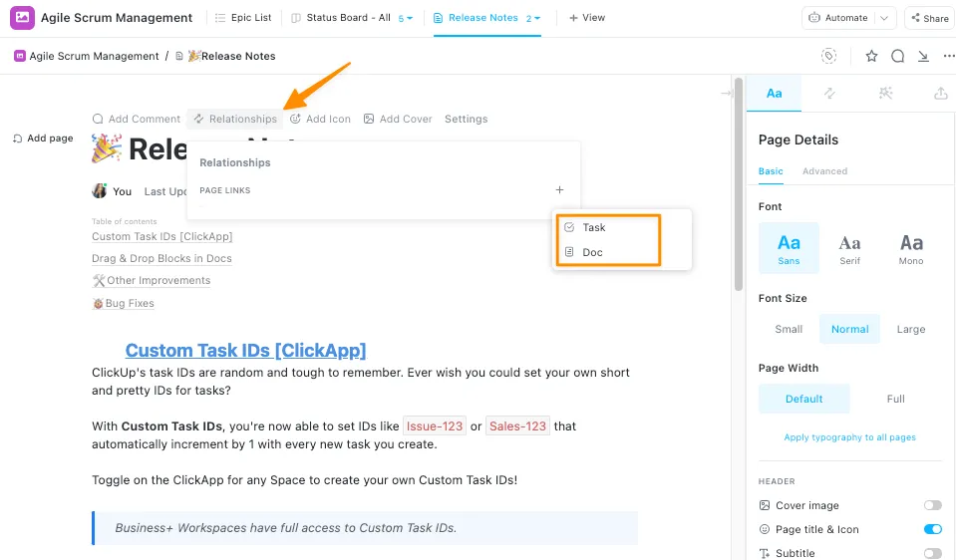Expand the Status Board count dropdown

point(406,18)
